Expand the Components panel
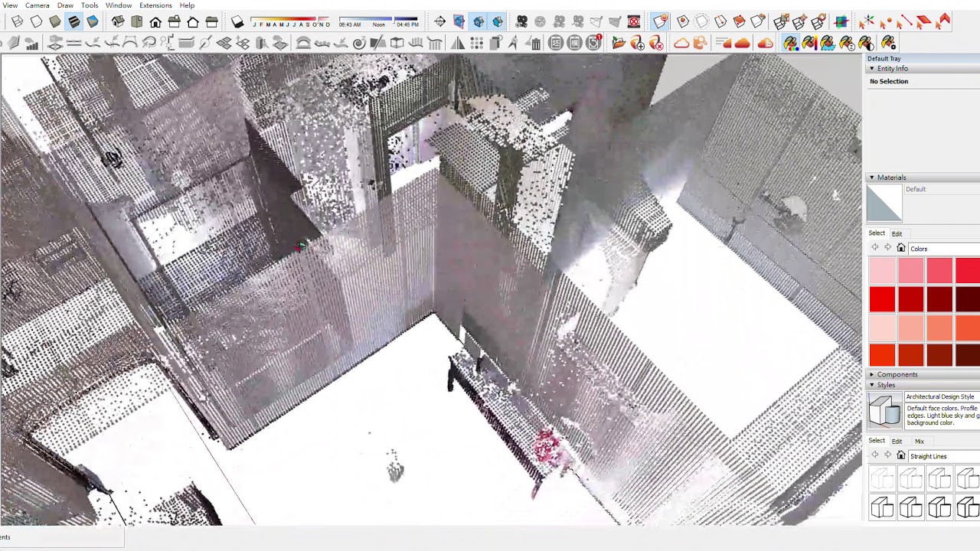The width and height of the screenshot is (980, 551). pyautogui.click(x=871, y=375)
